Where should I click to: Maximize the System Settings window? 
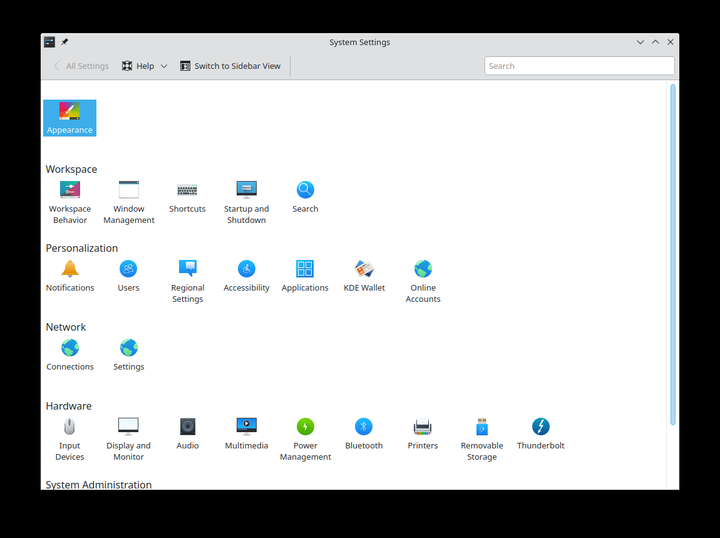(x=655, y=42)
